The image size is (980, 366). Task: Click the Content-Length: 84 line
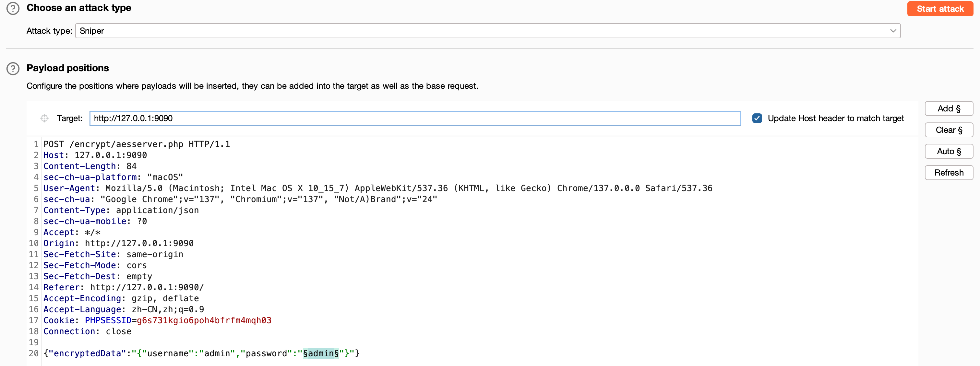tap(90, 166)
